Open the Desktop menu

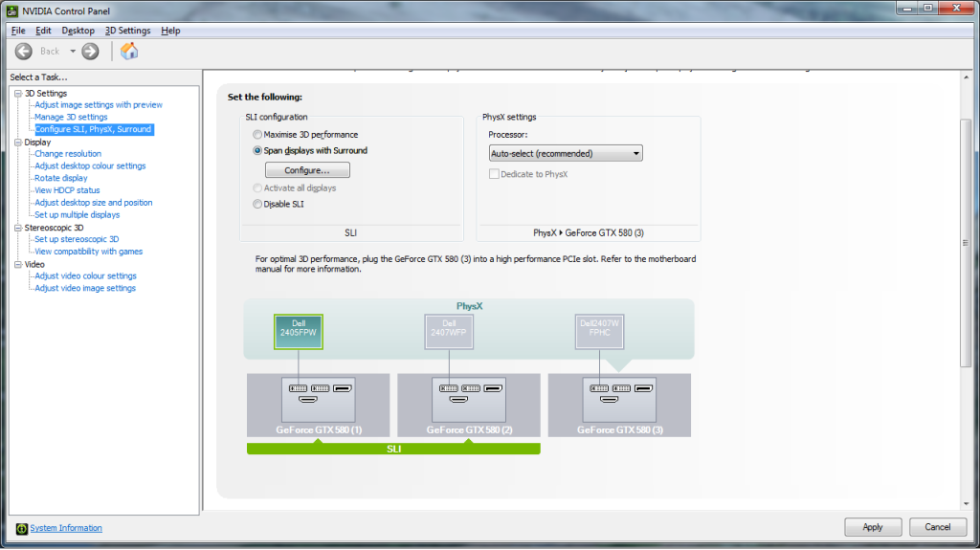pos(78,31)
